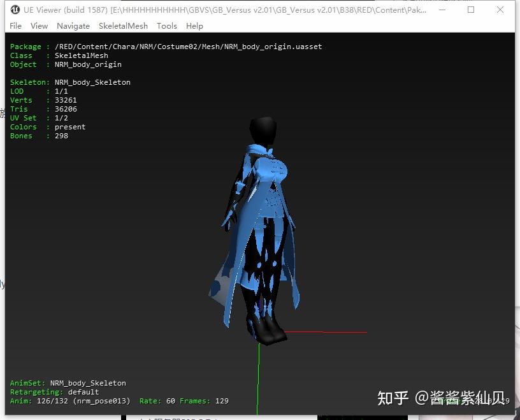The height and width of the screenshot is (420, 520).
Task: Click the UV Set value 1/2
Action: point(61,118)
